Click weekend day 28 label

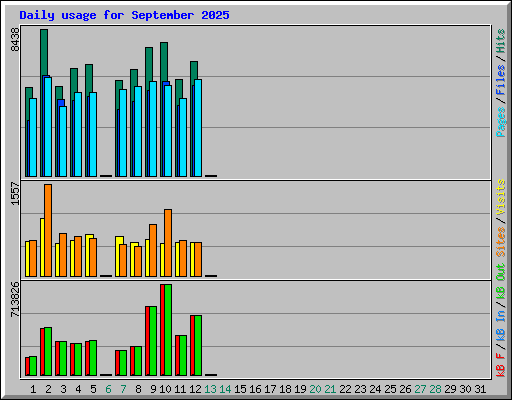[x=435, y=389]
